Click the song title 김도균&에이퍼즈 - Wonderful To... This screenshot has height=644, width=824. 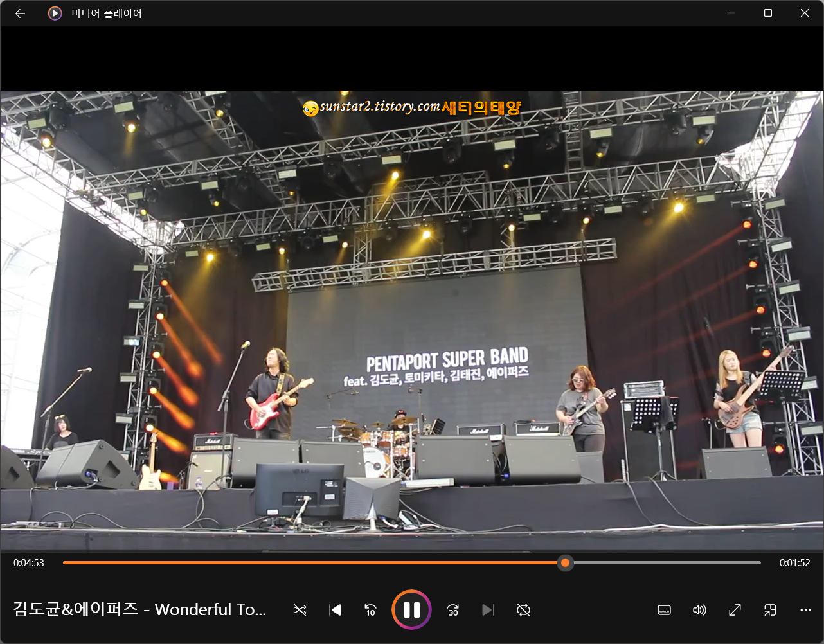139,609
